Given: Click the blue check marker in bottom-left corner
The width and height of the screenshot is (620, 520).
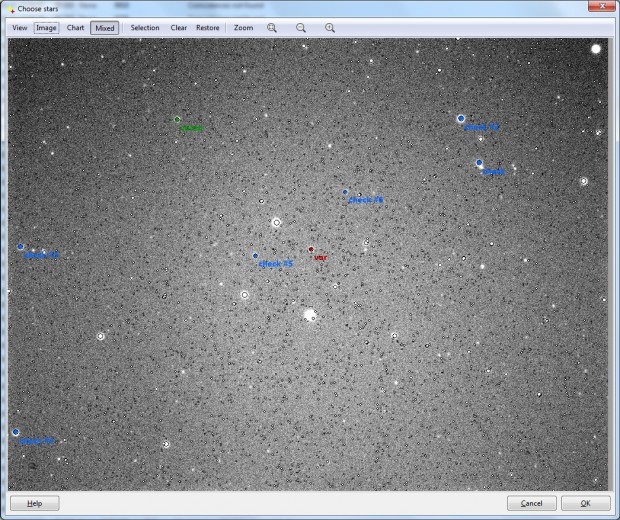Looking at the screenshot, I should point(16,432).
